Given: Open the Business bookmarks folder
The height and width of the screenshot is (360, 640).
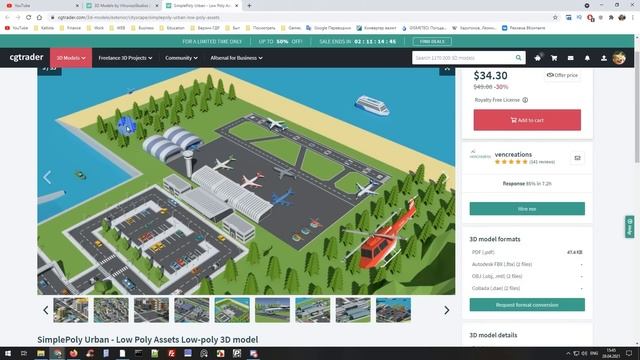Looking at the screenshot, I should coord(142,28).
